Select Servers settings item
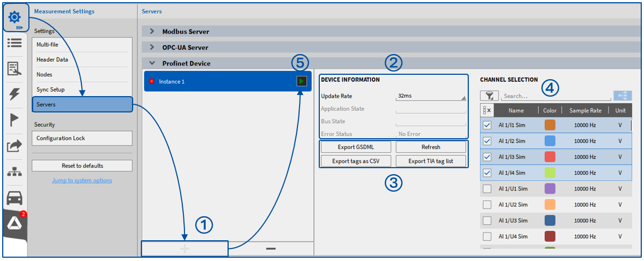 (x=82, y=104)
